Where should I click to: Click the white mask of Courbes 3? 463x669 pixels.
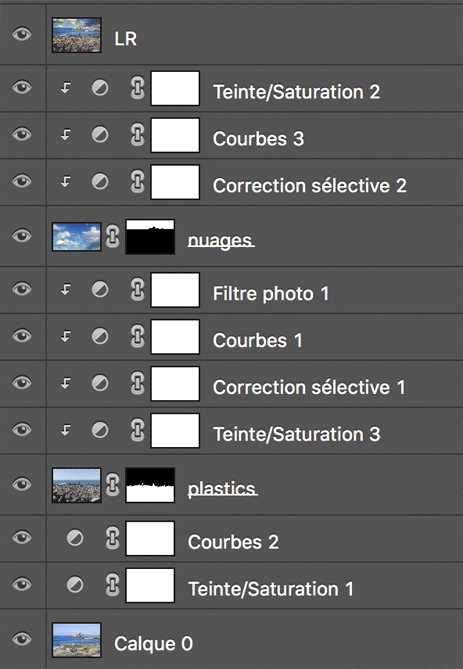pos(175,135)
